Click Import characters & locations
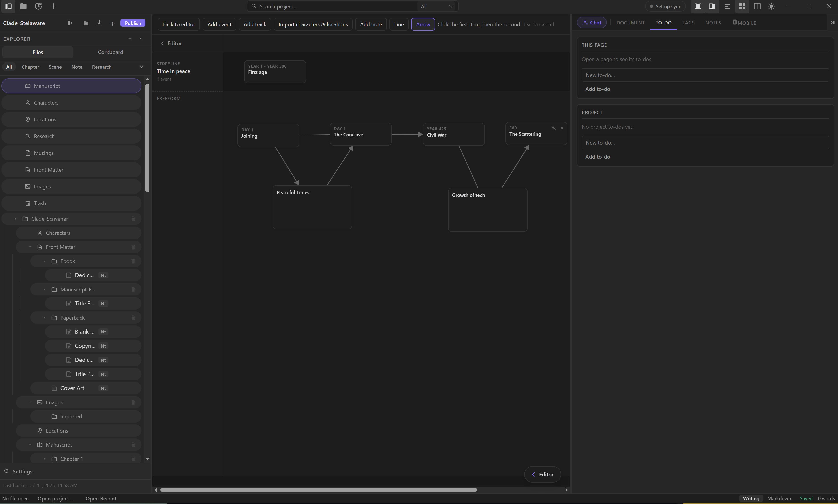Viewport: 838px width, 504px height. click(x=313, y=24)
